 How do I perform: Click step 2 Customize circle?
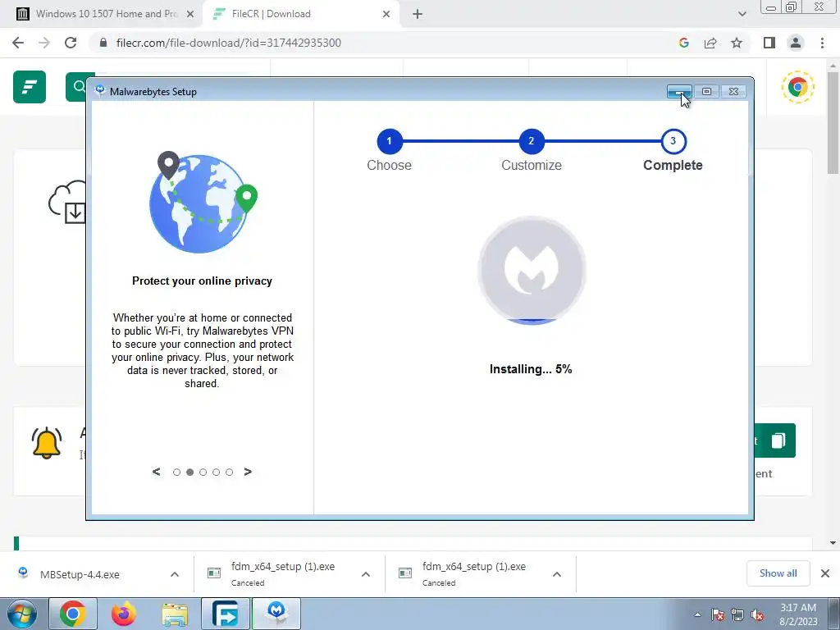coord(532,141)
